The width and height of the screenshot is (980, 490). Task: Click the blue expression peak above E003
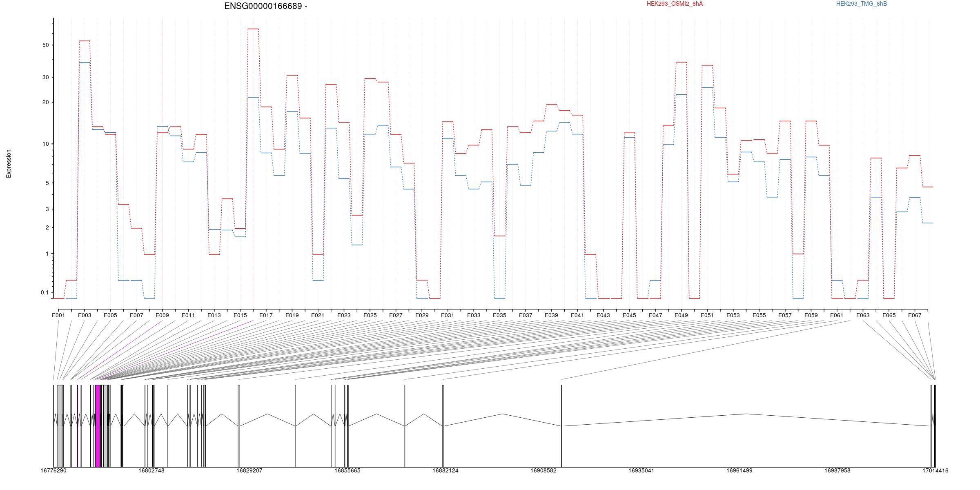85,62
